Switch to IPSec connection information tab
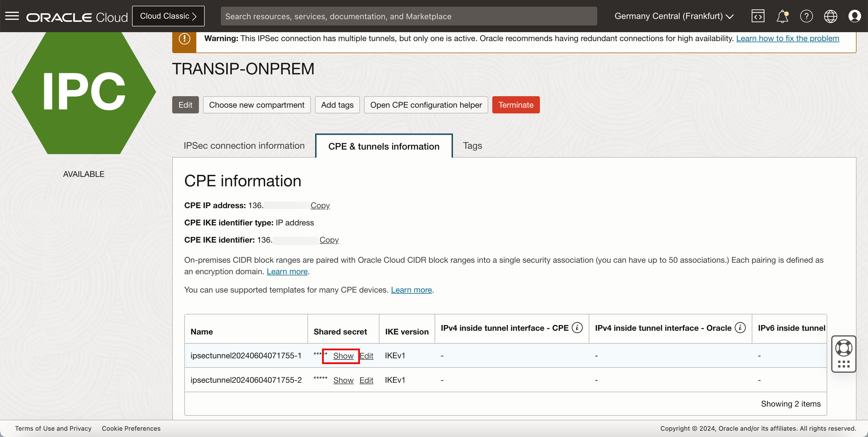This screenshot has height=437, width=868. click(x=244, y=146)
